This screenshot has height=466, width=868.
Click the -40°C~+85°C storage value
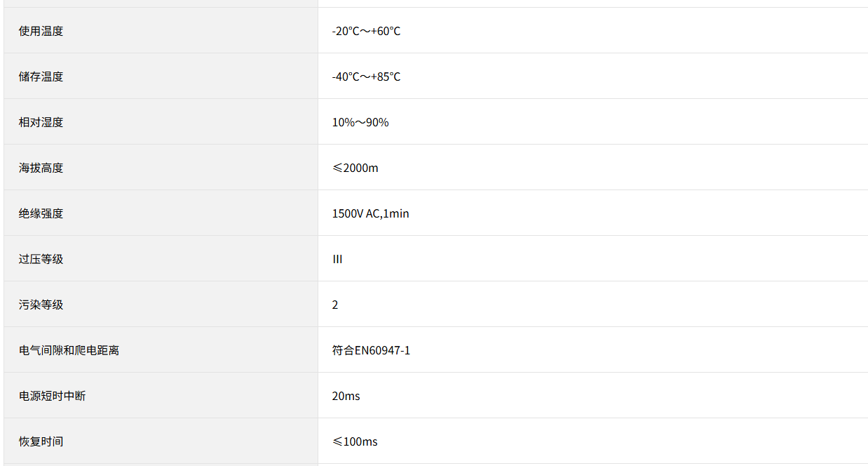(366, 76)
